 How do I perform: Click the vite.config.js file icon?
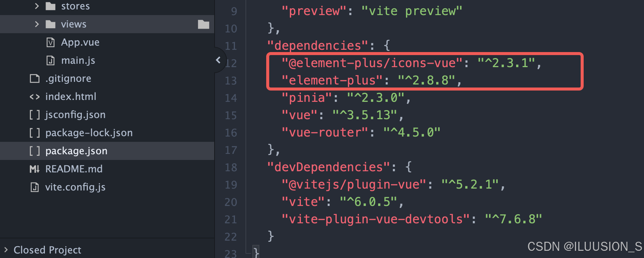(x=35, y=187)
